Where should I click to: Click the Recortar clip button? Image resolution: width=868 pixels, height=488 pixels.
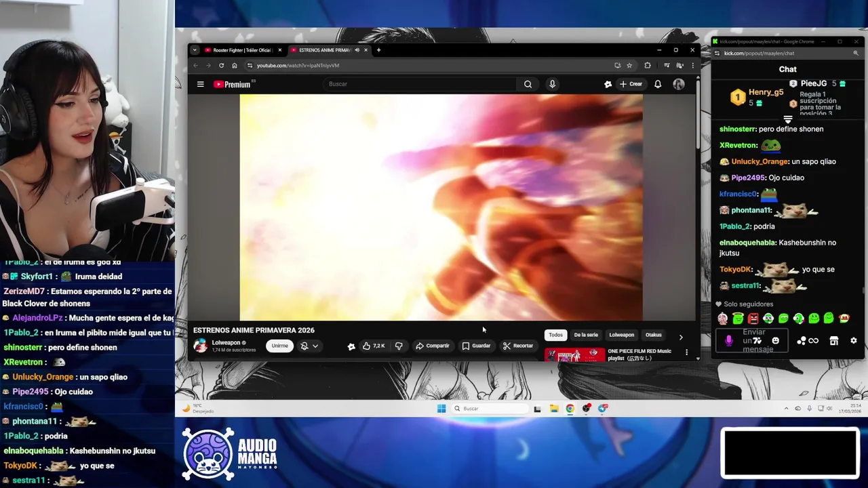pyautogui.click(x=518, y=346)
